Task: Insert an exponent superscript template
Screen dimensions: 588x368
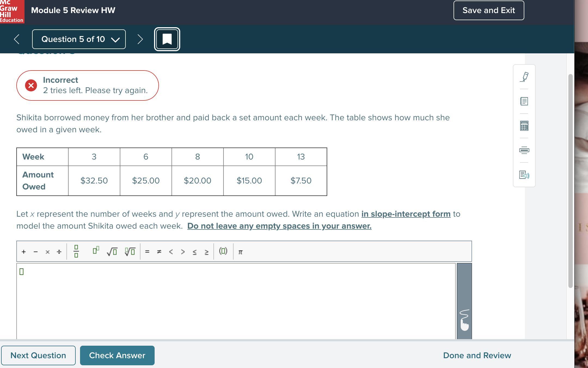Action: click(96, 250)
